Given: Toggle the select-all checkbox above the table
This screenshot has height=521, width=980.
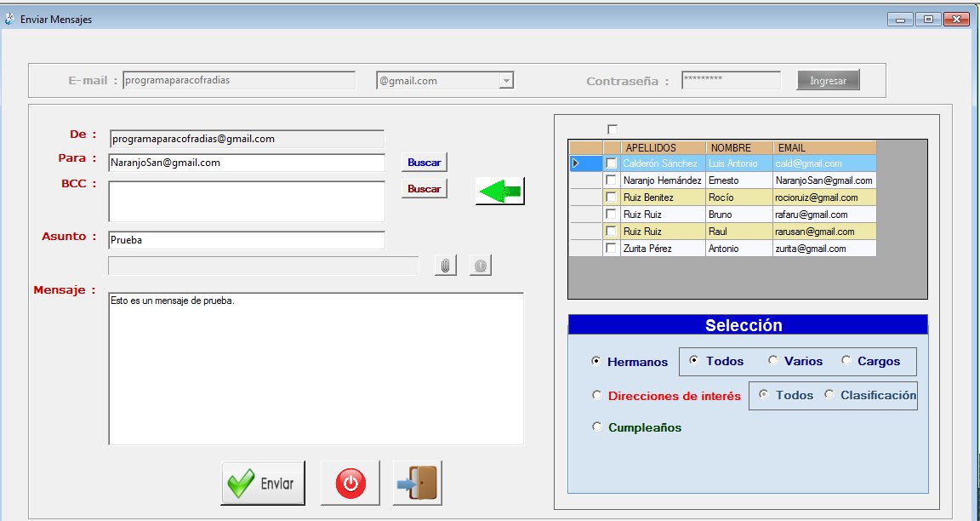Looking at the screenshot, I should click(612, 129).
